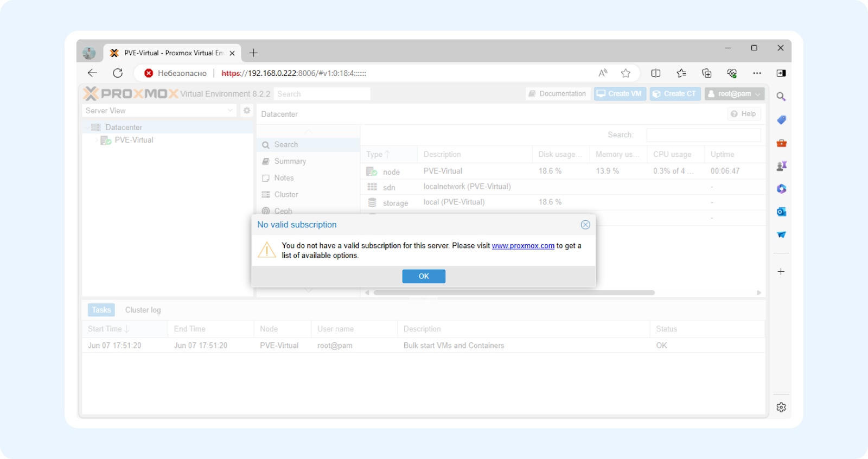The height and width of the screenshot is (459, 868).
Task: Open split screen view
Action: [656, 73]
